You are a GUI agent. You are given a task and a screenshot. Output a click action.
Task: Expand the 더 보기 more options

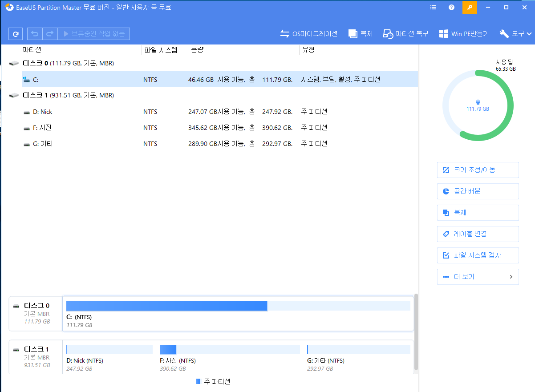click(x=478, y=277)
